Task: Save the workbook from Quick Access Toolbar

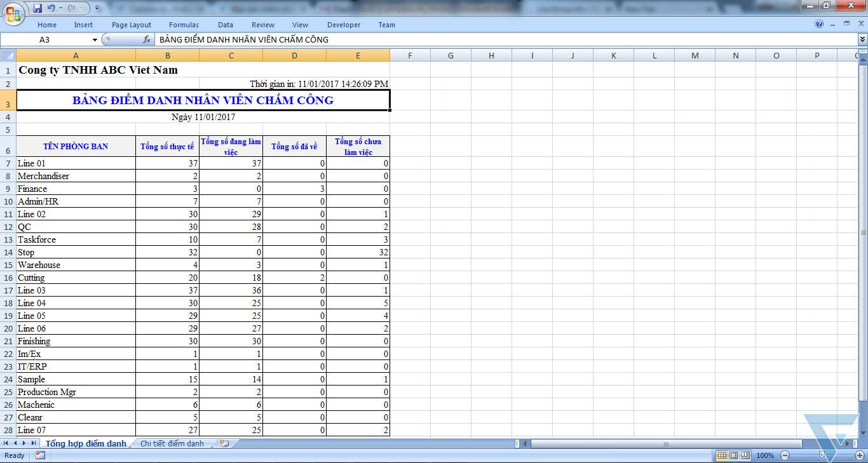Action: coord(37,8)
